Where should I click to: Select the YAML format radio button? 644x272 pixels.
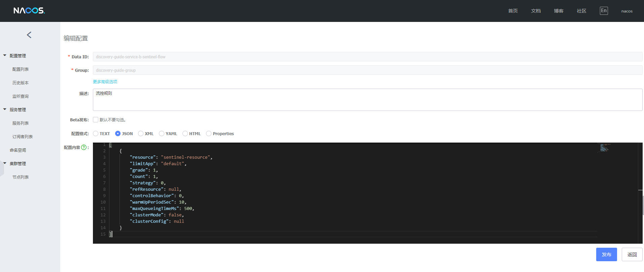point(162,133)
